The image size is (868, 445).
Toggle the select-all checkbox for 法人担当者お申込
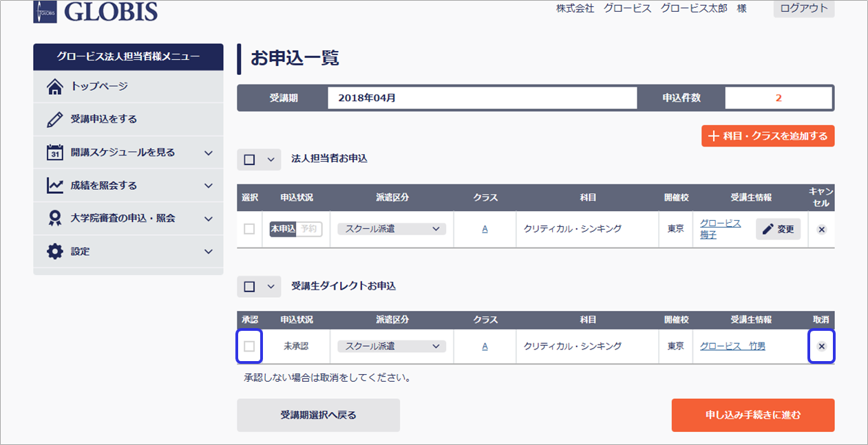pyautogui.click(x=249, y=160)
